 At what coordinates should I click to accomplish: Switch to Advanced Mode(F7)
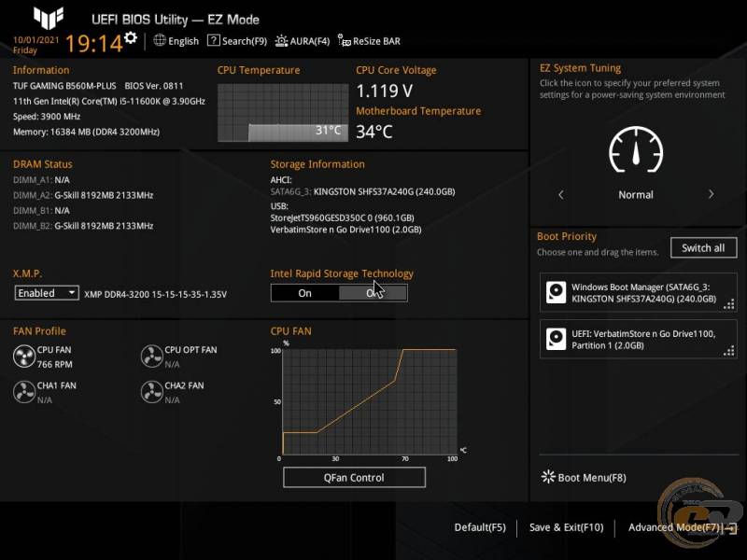674,527
